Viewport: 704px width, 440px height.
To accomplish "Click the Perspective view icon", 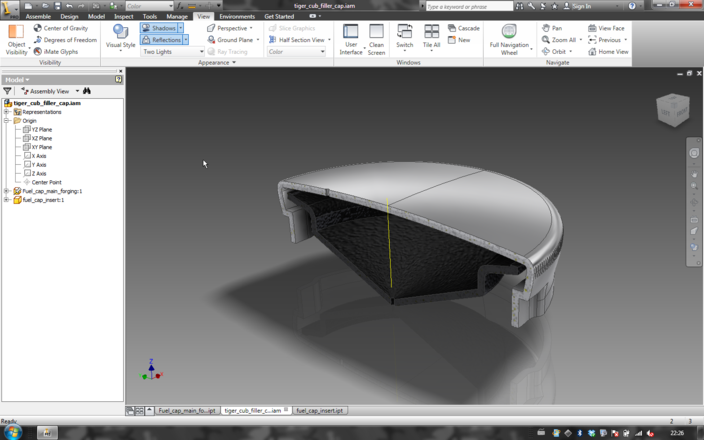I will coord(211,28).
